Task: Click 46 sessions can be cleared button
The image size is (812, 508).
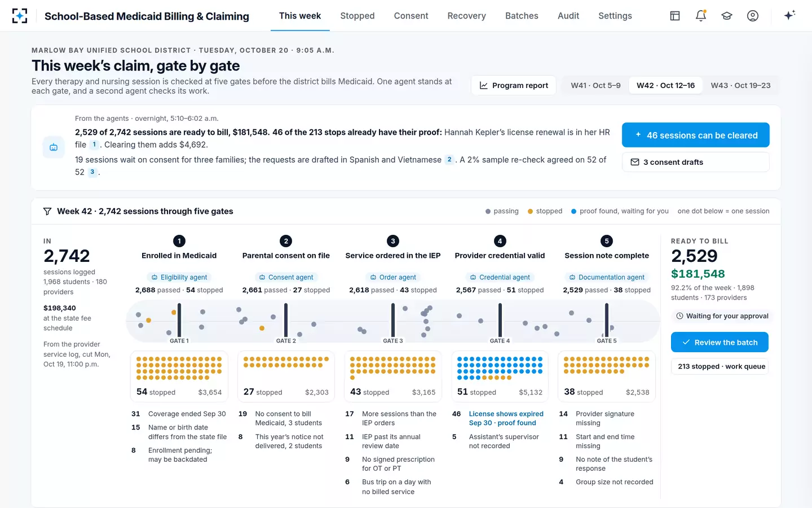Action: (696, 135)
